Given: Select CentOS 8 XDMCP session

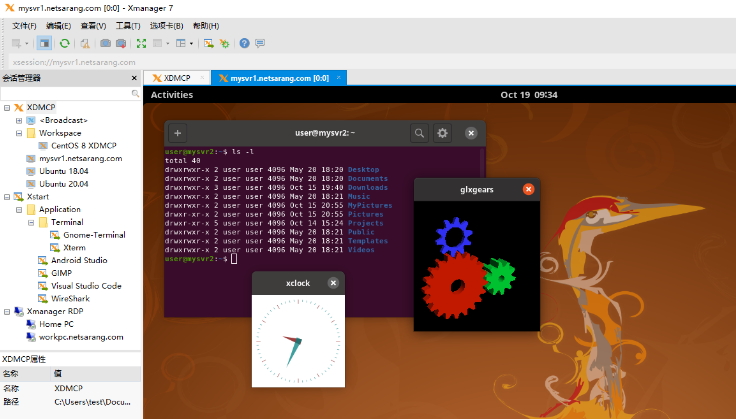Looking at the screenshot, I should point(84,145).
